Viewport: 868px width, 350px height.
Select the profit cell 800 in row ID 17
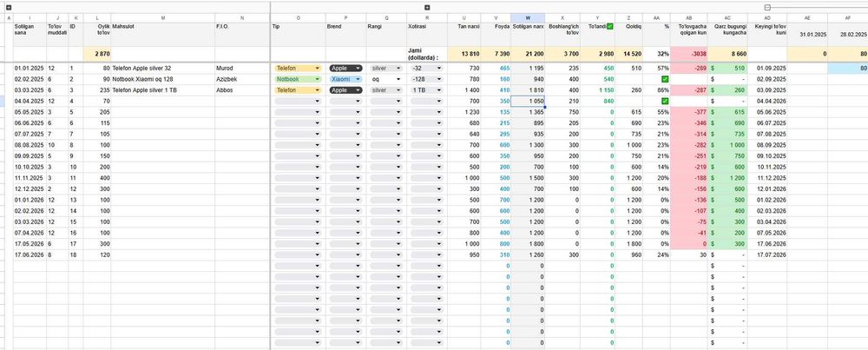[x=496, y=244]
